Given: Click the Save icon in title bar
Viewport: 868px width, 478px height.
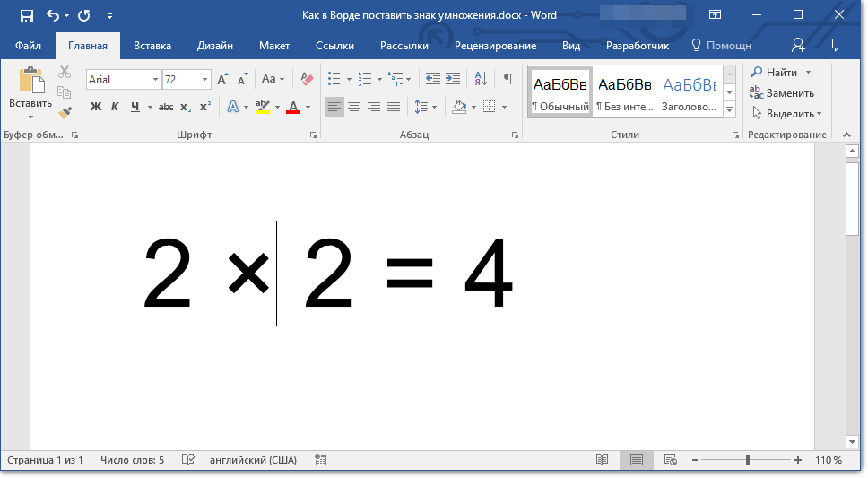Looking at the screenshot, I should (x=26, y=15).
